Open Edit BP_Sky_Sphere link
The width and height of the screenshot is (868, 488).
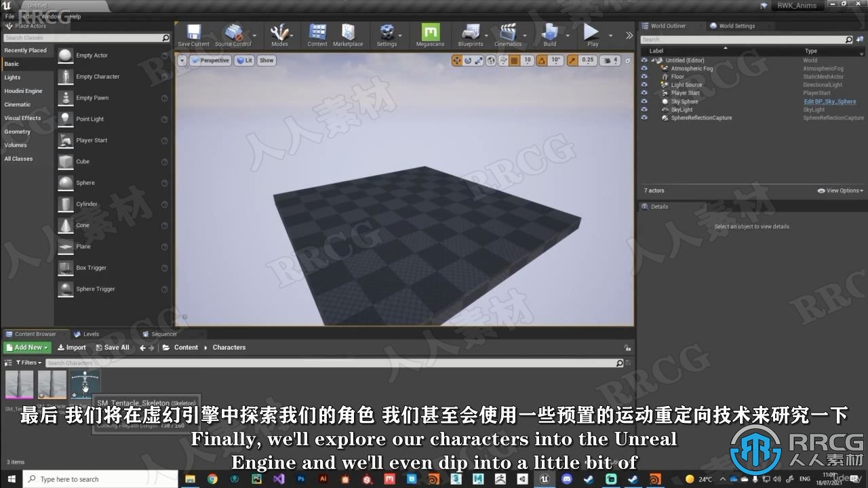click(829, 102)
